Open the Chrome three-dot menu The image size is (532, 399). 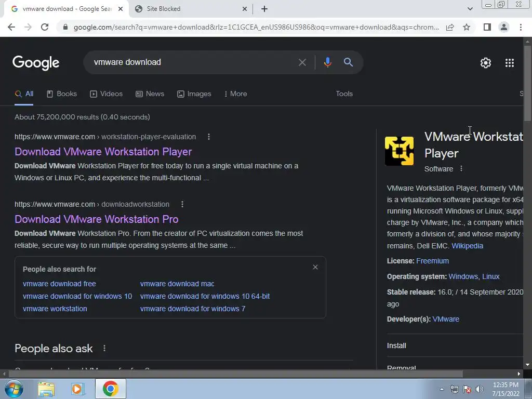click(x=521, y=27)
